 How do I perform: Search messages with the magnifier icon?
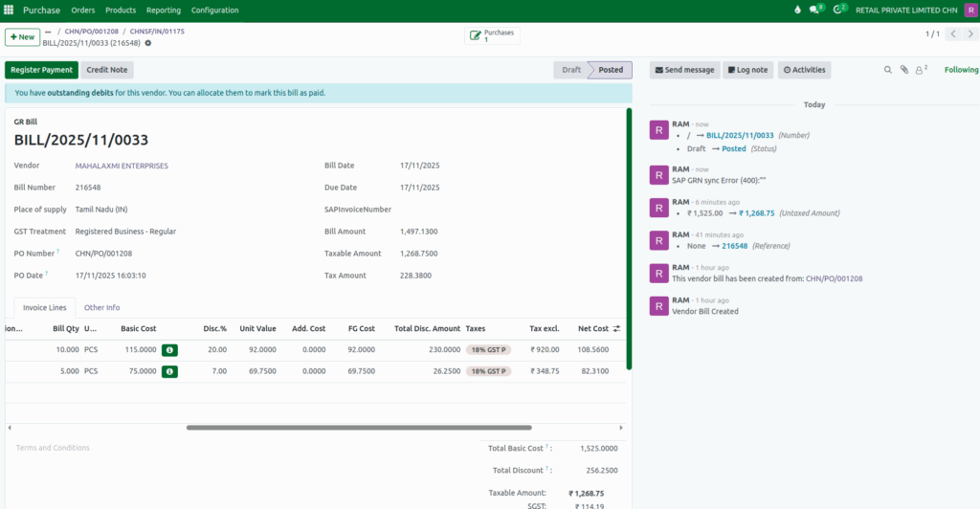click(x=887, y=70)
